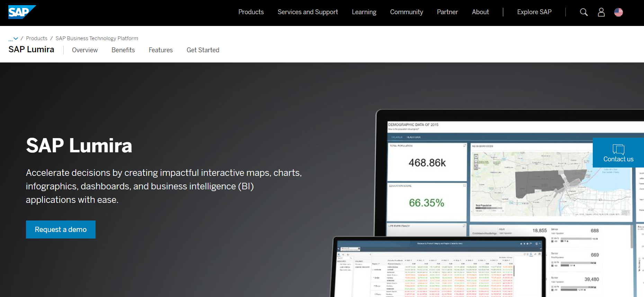Click the SAP Lumira hero heading
This screenshot has width=644, height=297.
pyautogui.click(x=79, y=145)
